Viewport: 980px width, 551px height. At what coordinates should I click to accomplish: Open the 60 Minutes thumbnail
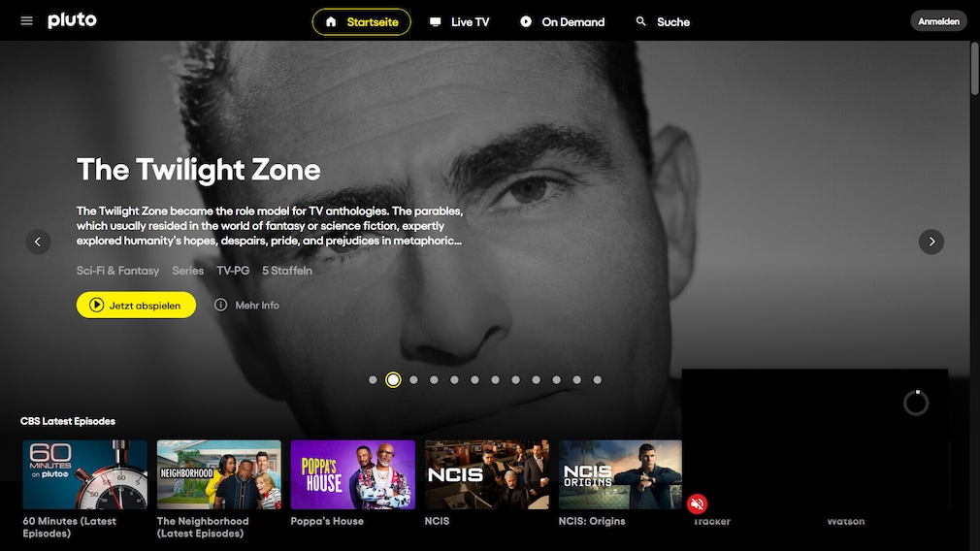(x=85, y=474)
